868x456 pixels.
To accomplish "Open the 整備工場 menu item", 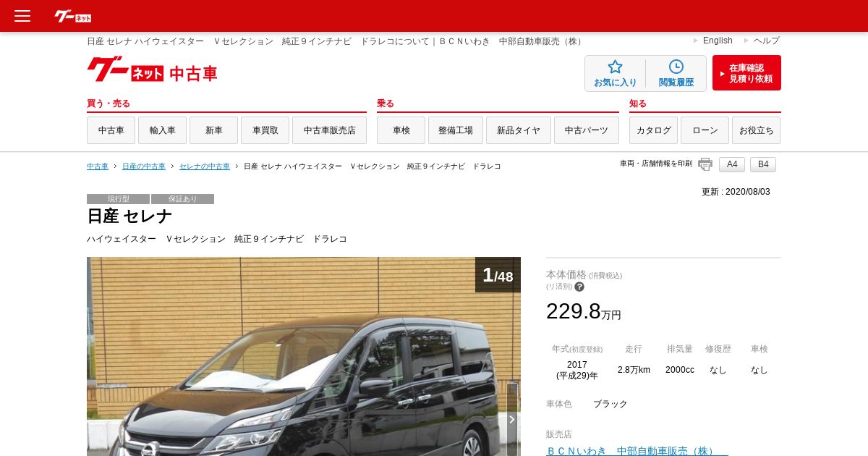I will pos(456,130).
